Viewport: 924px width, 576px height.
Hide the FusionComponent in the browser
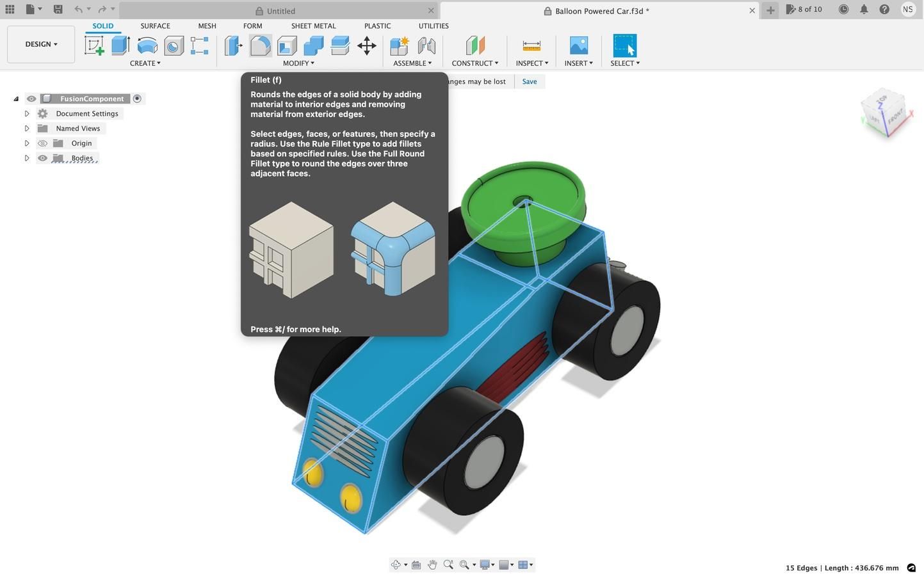pos(31,98)
